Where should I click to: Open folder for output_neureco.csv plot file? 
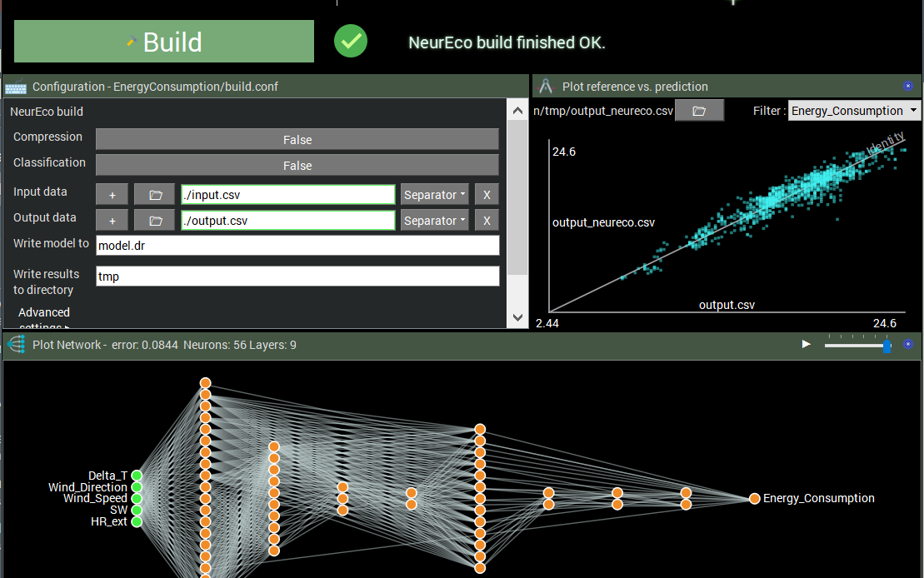coord(699,111)
